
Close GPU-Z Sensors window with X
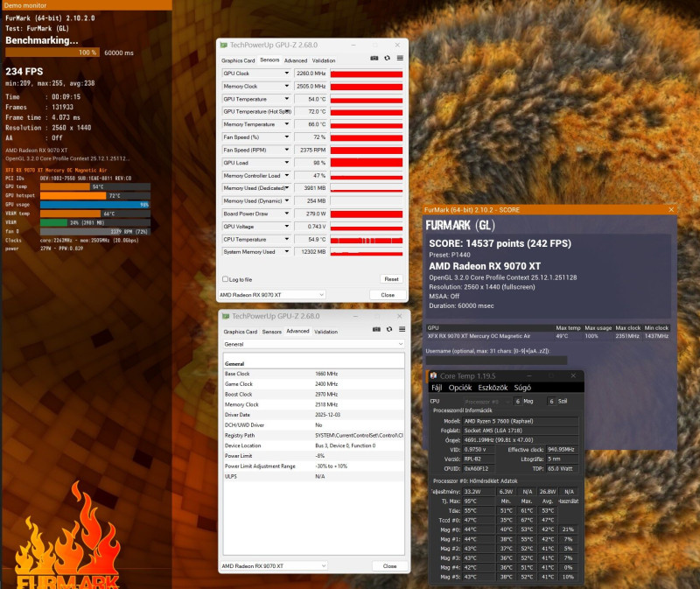(397, 46)
